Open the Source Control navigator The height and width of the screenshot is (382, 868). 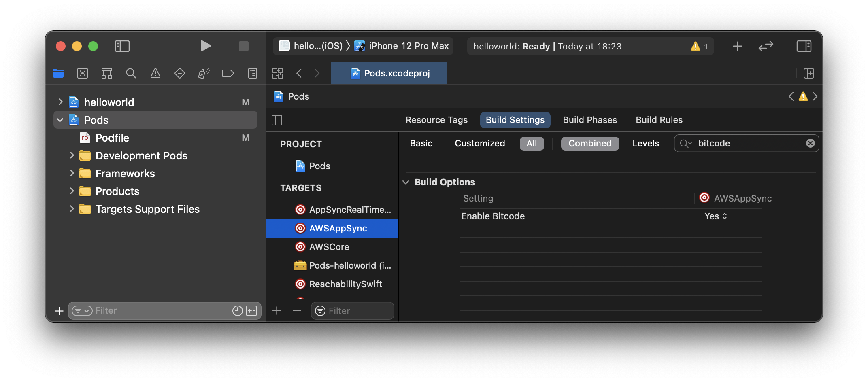83,73
